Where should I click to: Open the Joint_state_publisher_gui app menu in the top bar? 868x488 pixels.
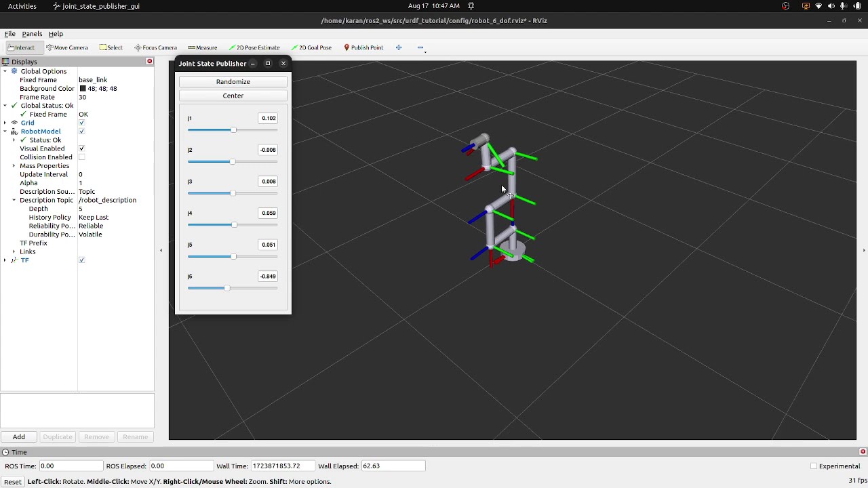96,6
